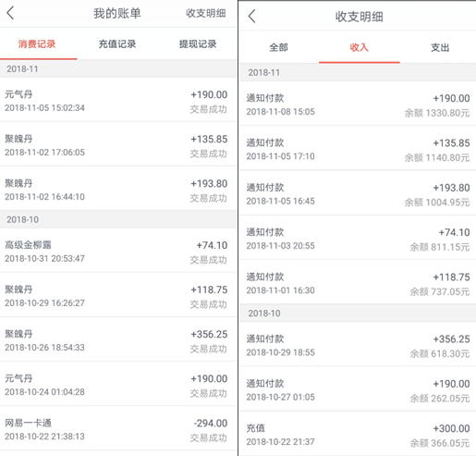476x456 pixels.
Task: Open 高级金柳露 record of +74.10
Action: (118, 251)
